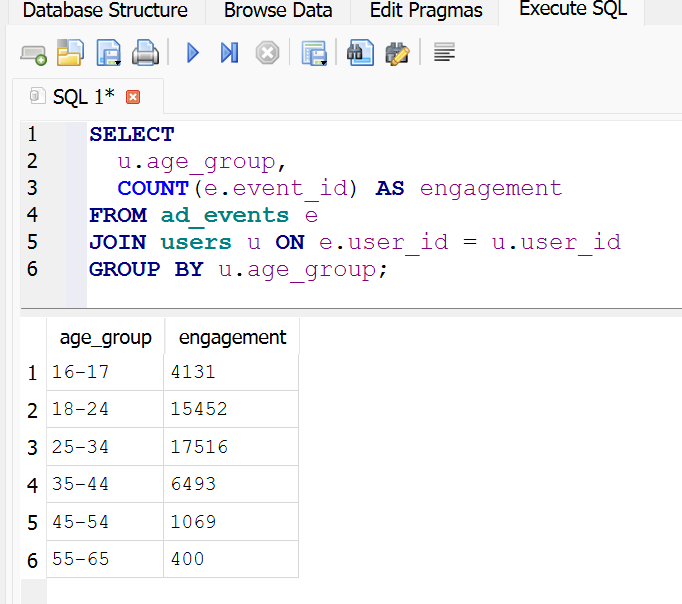Click the Stop execution icon
682x604 pixels.
pyautogui.click(x=267, y=53)
